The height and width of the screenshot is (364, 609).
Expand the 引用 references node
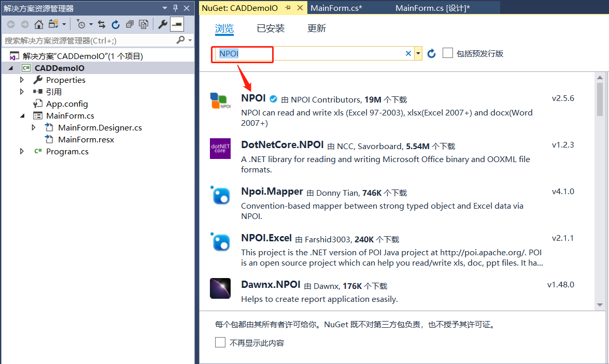tap(22, 92)
